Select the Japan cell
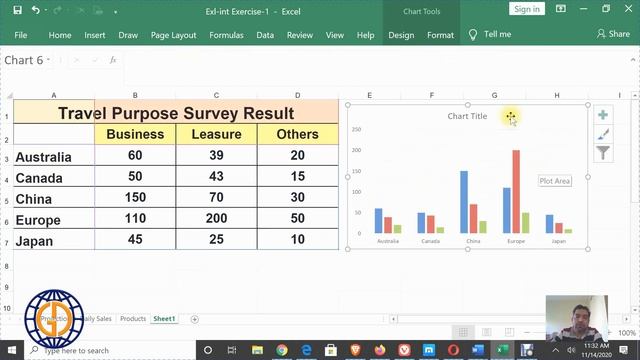Image resolution: width=640 pixels, height=360 pixels. pos(54,240)
